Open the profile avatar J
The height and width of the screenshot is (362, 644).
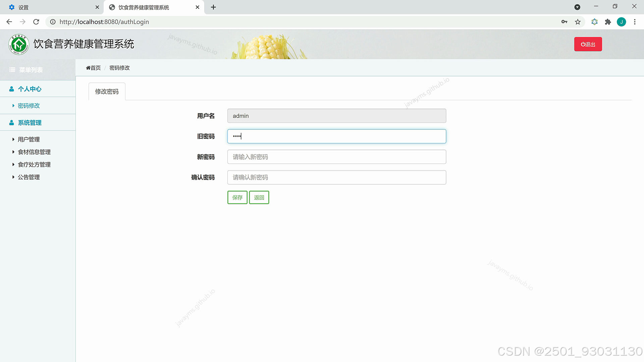(x=621, y=22)
